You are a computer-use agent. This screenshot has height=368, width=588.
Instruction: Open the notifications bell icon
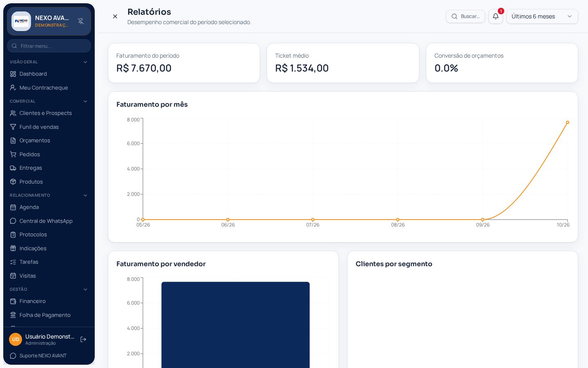click(x=495, y=16)
